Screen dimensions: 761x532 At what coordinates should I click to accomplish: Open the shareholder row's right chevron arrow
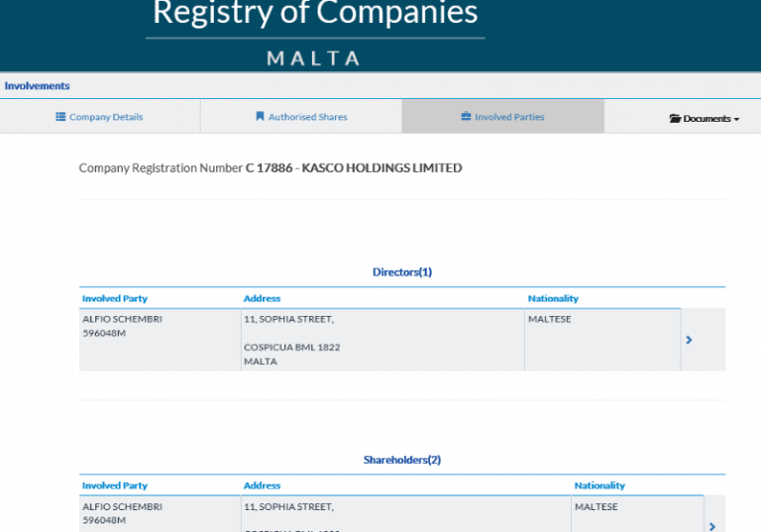[x=711, y=526]
